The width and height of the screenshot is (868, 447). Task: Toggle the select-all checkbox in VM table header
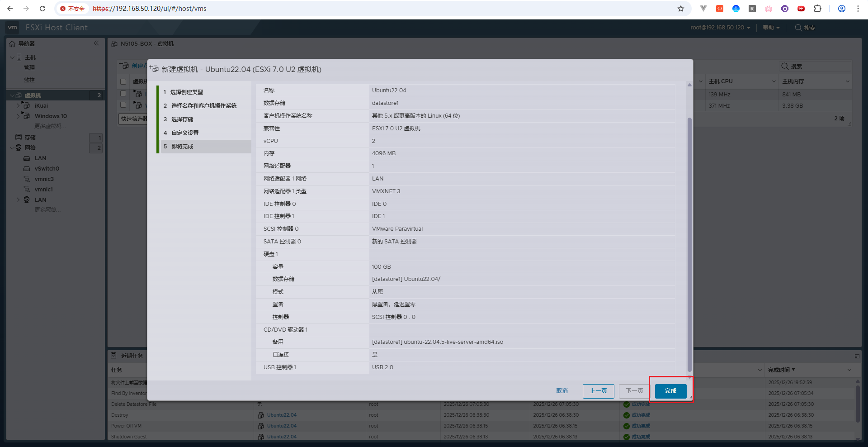(123, 82)
